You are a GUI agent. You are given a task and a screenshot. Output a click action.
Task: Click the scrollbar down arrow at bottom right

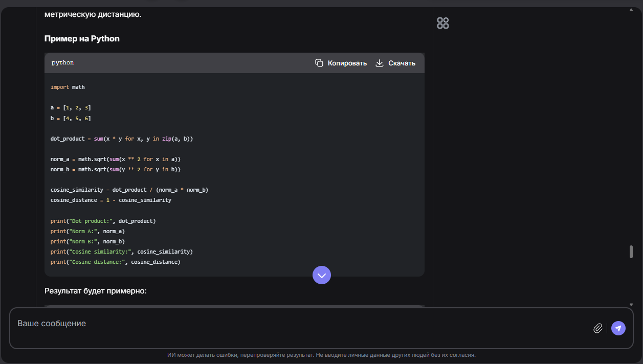pyautogui.click(x=631, y=304)
